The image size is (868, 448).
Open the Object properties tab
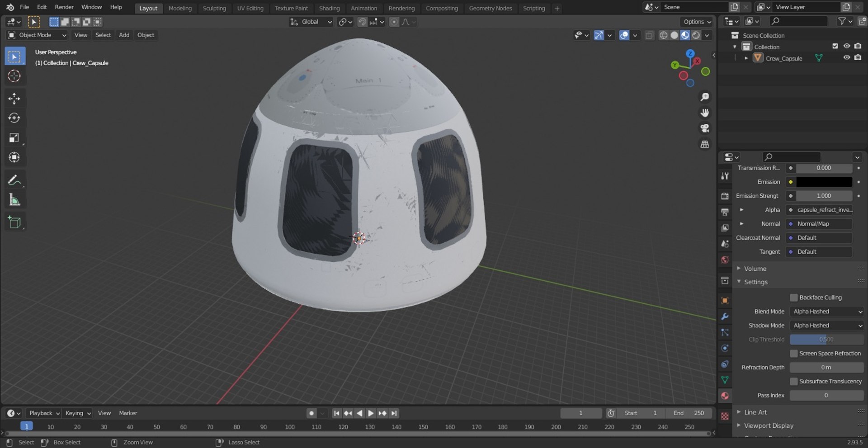(x=725, y=301)
